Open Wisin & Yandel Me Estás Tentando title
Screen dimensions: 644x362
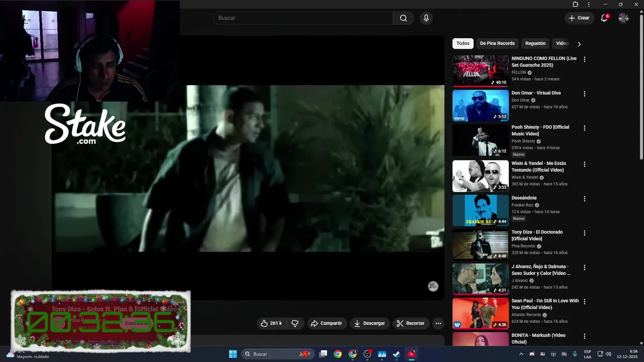pos(539,166)
